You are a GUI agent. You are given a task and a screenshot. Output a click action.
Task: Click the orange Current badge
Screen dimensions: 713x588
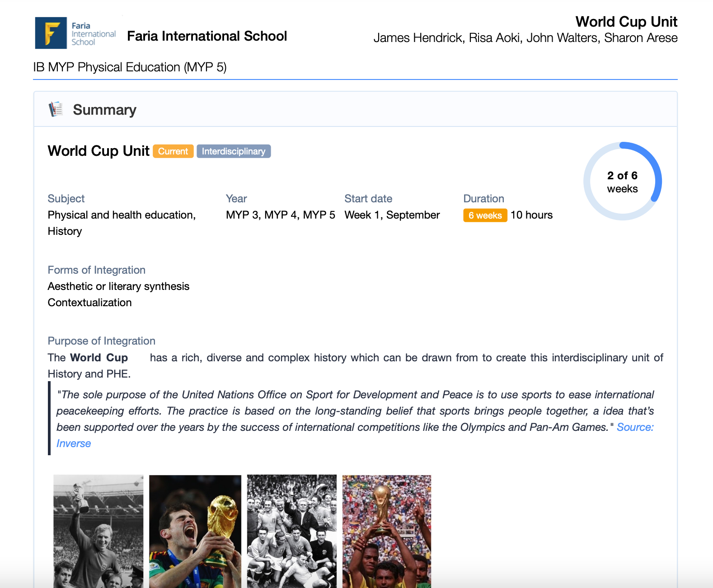[x=173, y=151]
